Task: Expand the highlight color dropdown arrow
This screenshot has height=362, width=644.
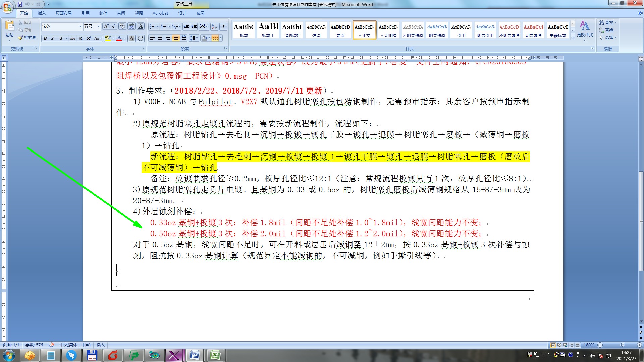Action: point(113,38)
